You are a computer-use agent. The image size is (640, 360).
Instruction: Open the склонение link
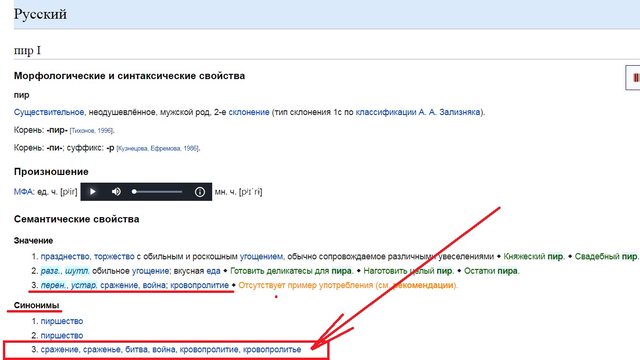coord(249,112)
